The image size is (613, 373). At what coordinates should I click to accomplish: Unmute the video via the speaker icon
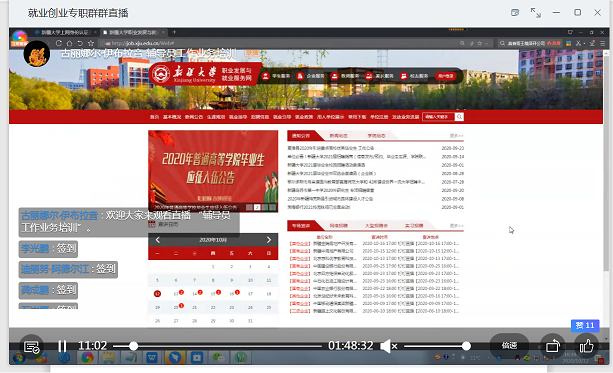(389, 346)
